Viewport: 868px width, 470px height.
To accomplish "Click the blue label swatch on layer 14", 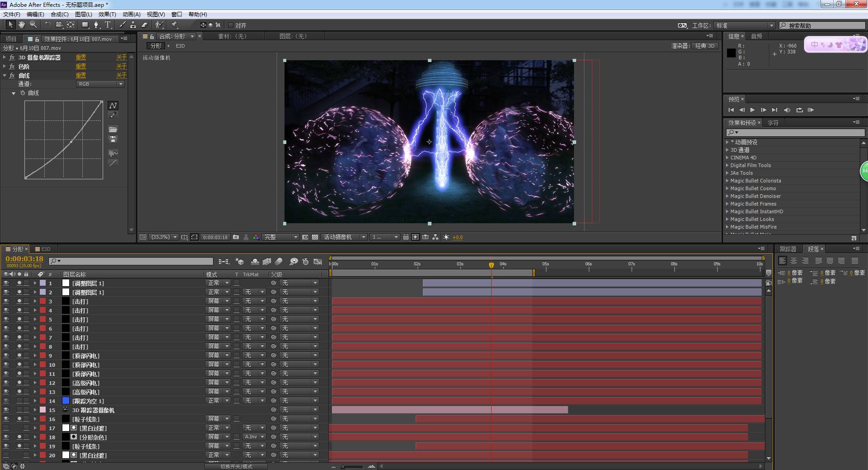I will (x=66, y=401).
